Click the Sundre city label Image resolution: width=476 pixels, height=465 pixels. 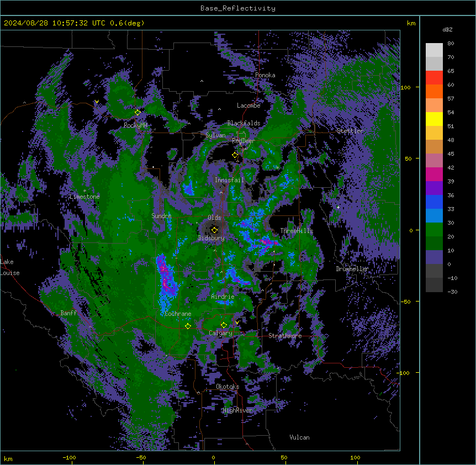pos(161,216)
